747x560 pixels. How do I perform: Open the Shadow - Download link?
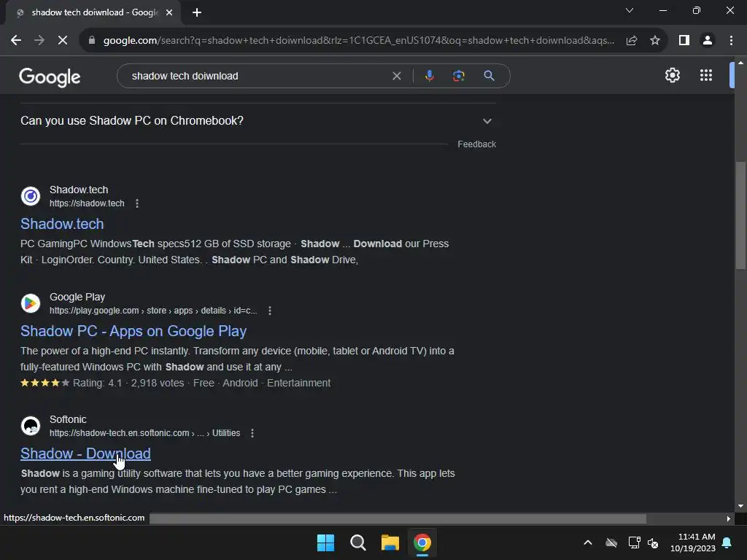pyautogui.click(x=85, y=454)
